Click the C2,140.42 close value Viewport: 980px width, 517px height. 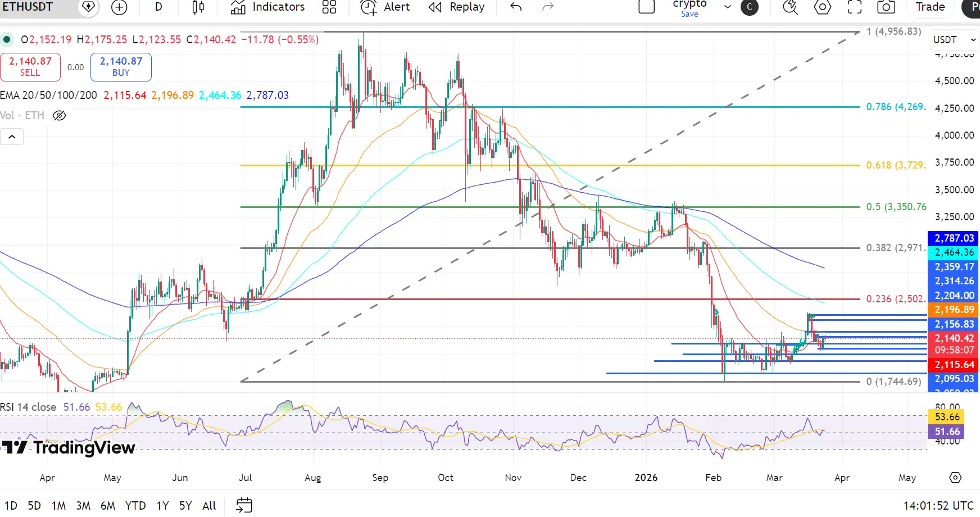(211, 40)
